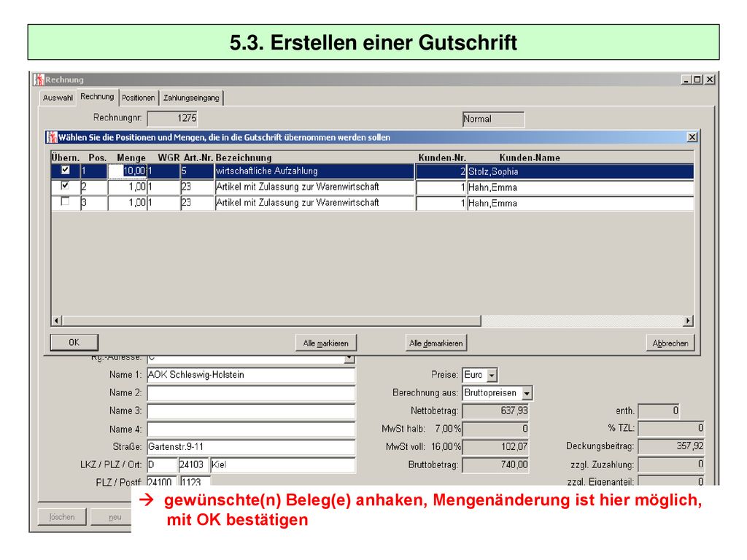The height and width of the screenshot is (560, 747).
Task: Open the Berechnung aus Bruttopreisen dropdown
Action: (527, 393)
